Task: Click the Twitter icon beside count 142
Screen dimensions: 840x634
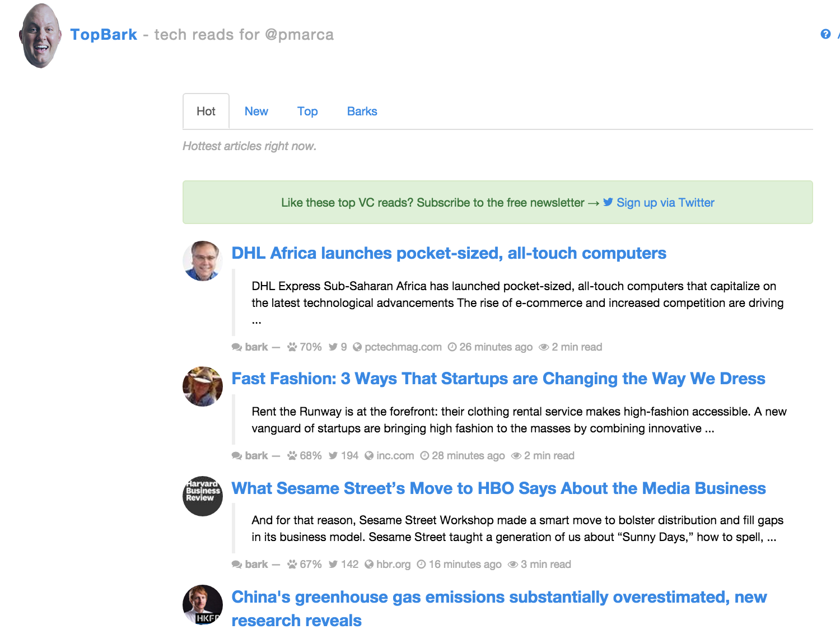Action: (333, 565)
